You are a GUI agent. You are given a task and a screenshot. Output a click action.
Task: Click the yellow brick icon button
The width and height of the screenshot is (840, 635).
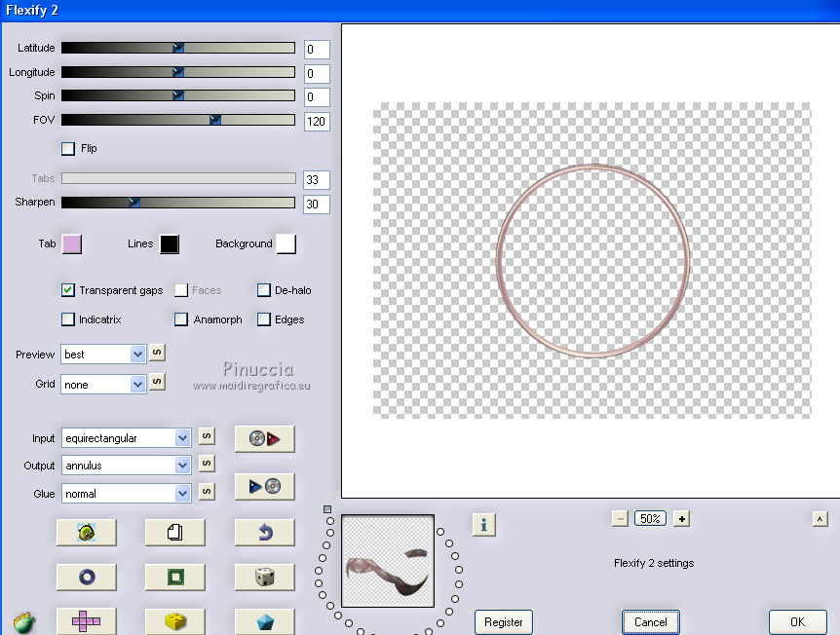coord(175,621)
